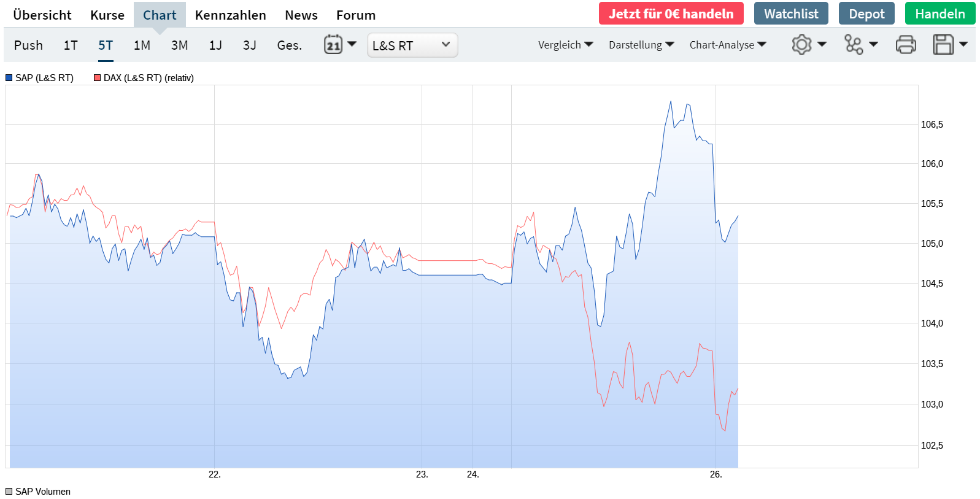Select the Push realtime range
The width and height of the screenshot is (980, 499).
click(x=28, y=45)
